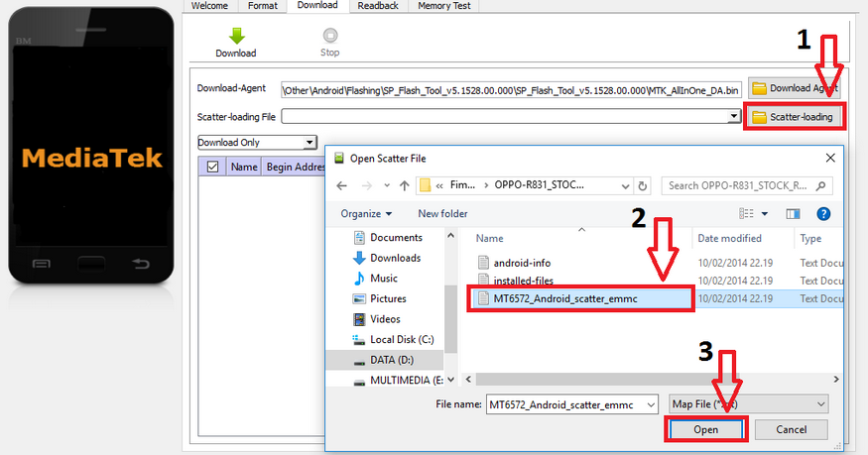Image resolution: width=868 pixels, height=455 pixels.
Task: Expand the view options dropdown arrow
Action: coord(765,214)
